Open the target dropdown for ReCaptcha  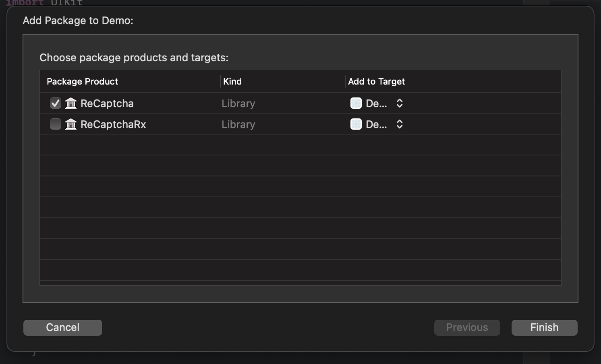coord(399,103)
